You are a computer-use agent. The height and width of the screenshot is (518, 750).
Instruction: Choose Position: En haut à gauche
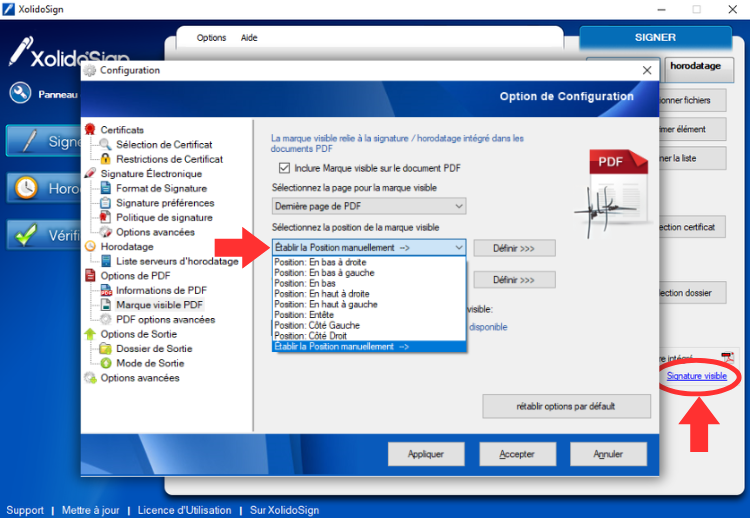(369, 304)
